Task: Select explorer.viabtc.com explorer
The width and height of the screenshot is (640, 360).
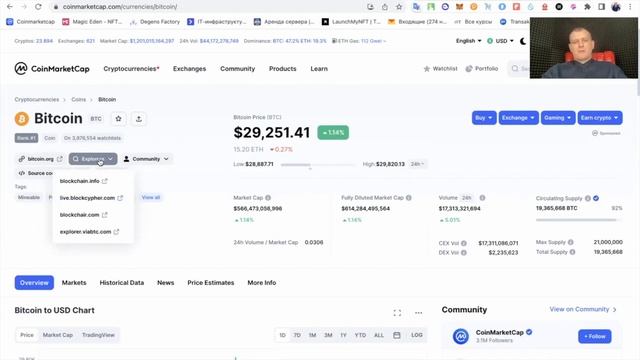Action: point(89,232)
